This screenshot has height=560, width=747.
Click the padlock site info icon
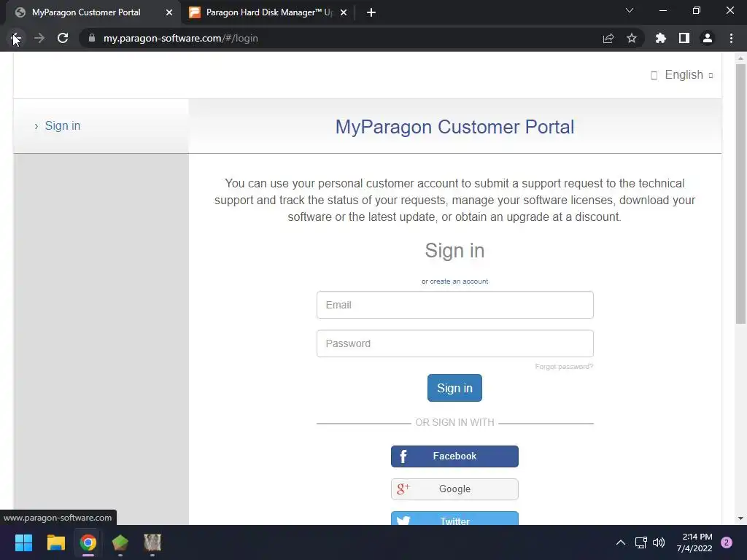tap(92, 38)
